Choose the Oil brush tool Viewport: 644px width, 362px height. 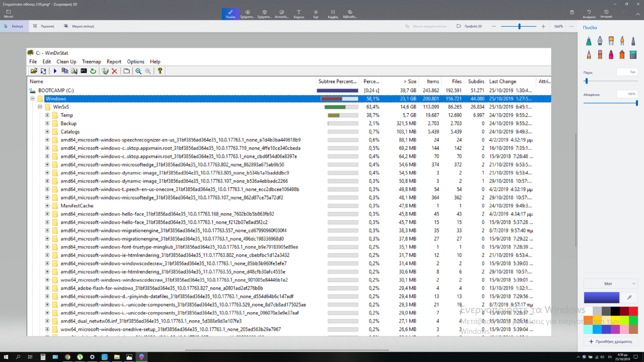611,41
